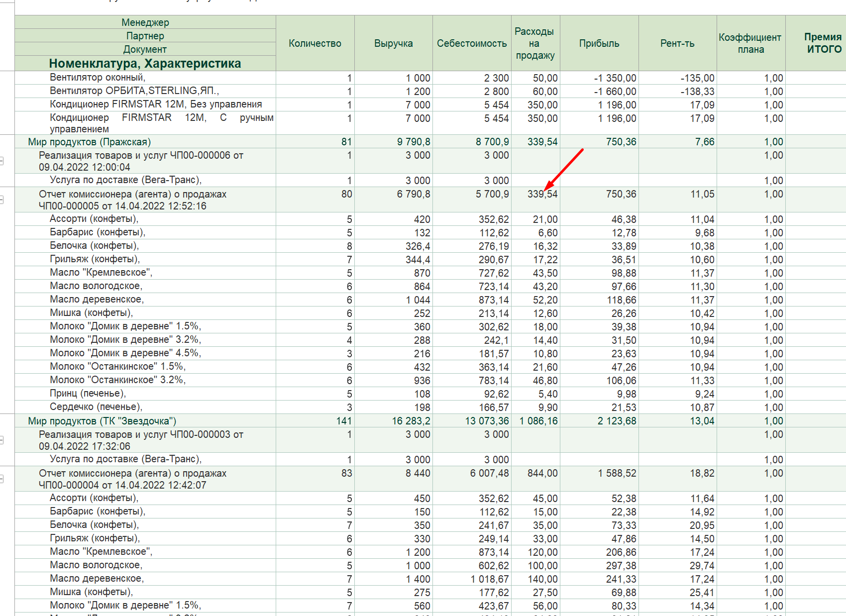Select profit value 2 123,68
The image size is (846, 616).
point(617,421)
